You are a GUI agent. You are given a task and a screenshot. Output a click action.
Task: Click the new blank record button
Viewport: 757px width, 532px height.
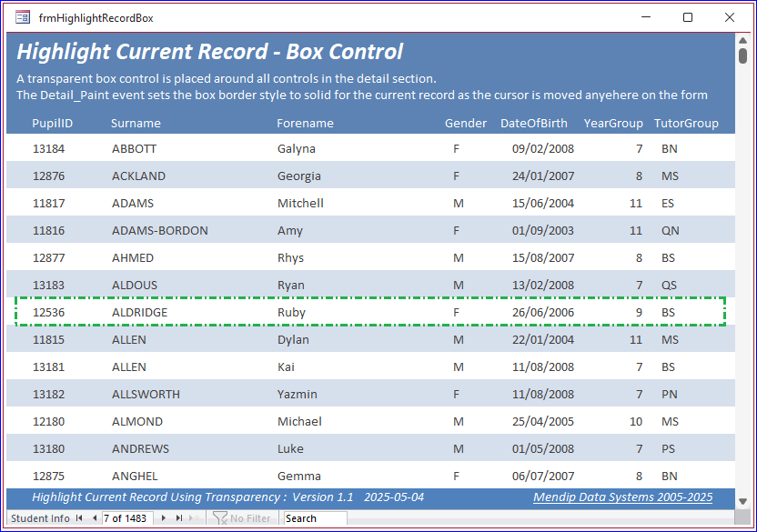195,518
